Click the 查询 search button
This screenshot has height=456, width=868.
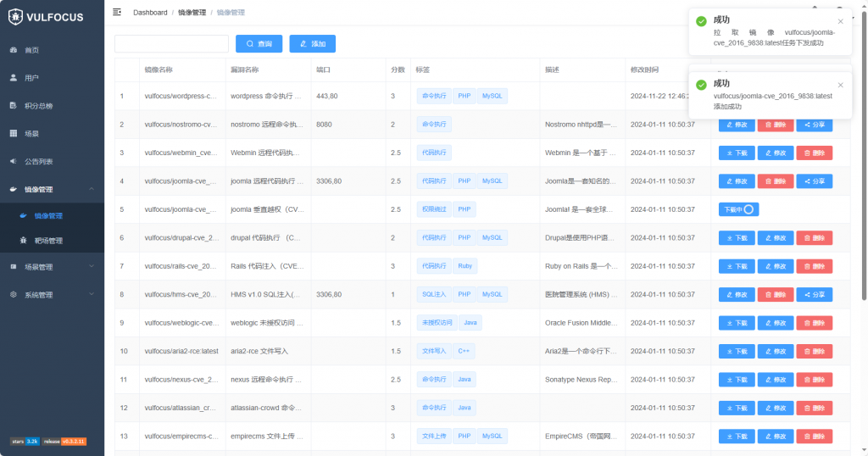pyautogui.click(x=259, y=43)
